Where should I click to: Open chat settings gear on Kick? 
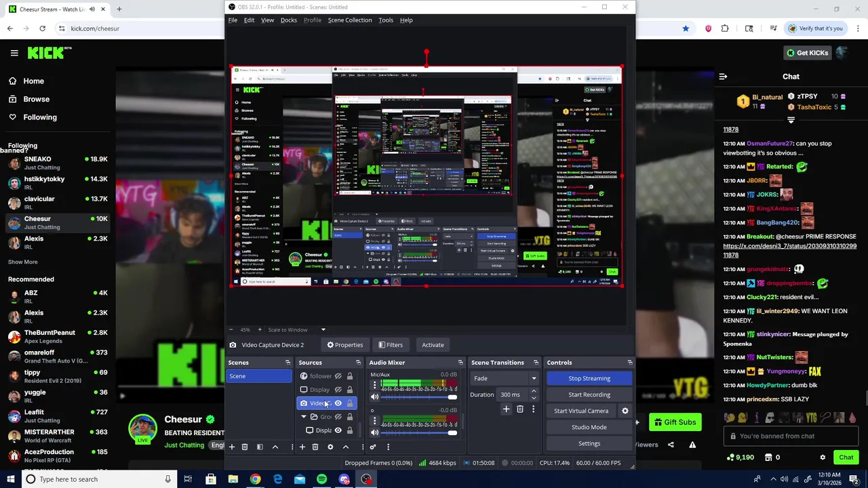click(823, 457)
